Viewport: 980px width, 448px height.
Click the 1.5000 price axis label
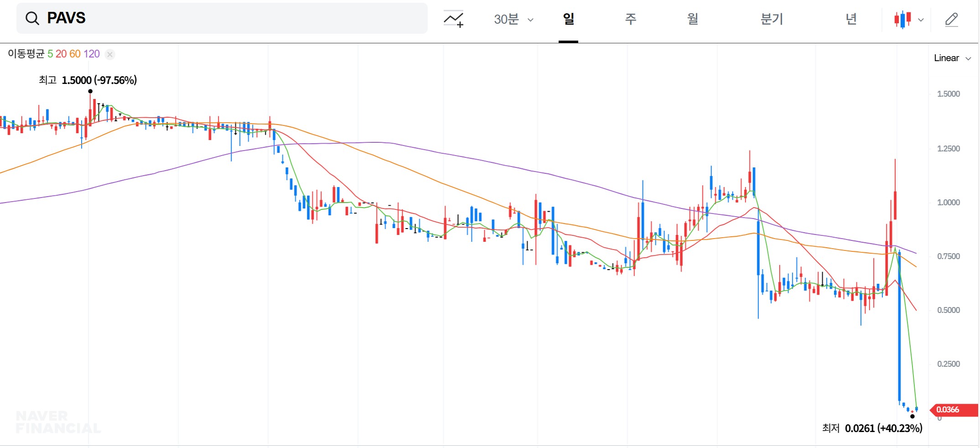[949, 94]
